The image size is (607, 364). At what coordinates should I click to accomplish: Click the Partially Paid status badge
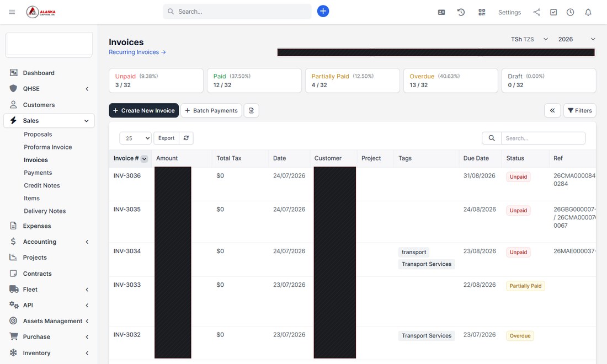(x=525, y=286)
